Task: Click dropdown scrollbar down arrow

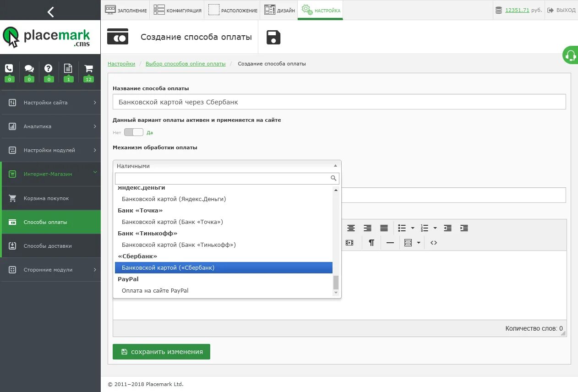Action: [336, 293]
